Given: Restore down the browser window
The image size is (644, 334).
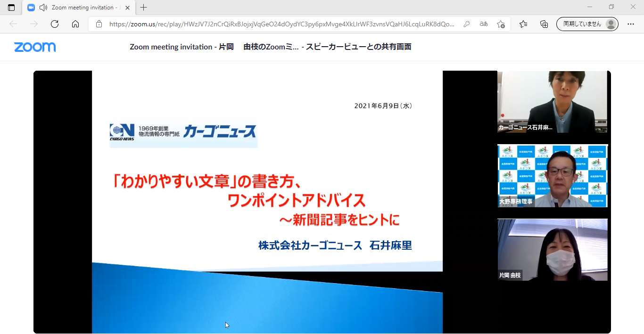Looking at the screenshot, I should click(611, 7).
